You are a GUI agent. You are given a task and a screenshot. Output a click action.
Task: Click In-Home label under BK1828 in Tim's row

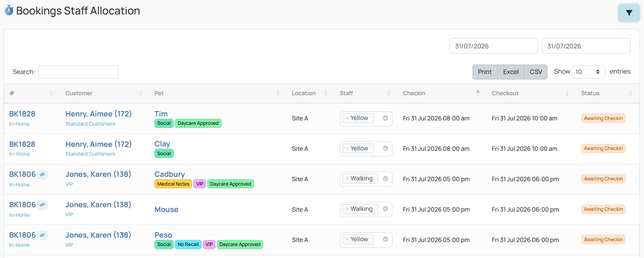(20, 124)
